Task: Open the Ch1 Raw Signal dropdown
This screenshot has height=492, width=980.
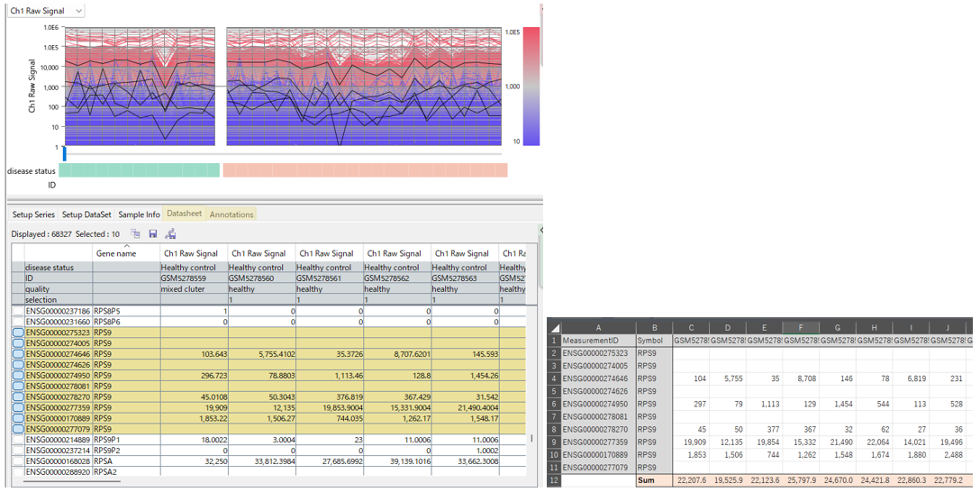Action: click(x=45, y=11)
